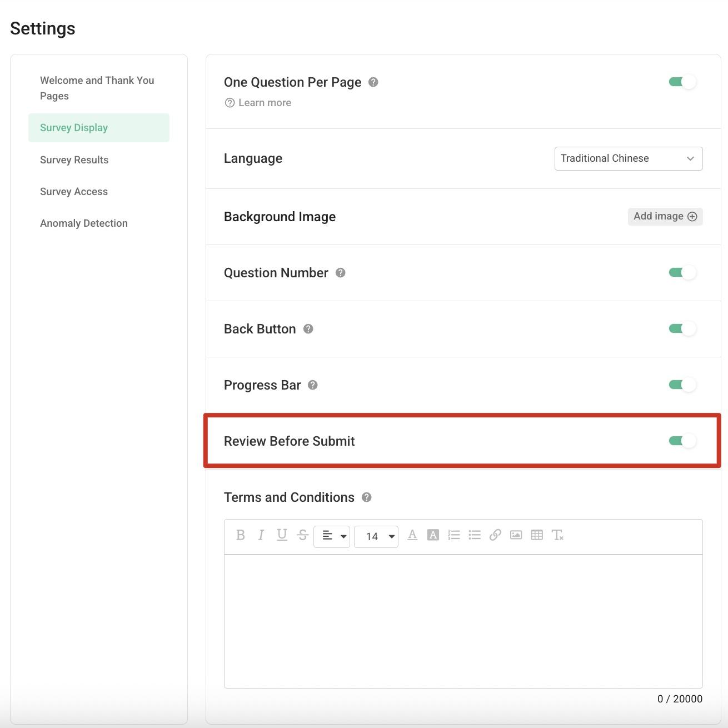The width and height of the screenshot is (728, 728).
Task: Remove text formatting with the Tx icon
Action: (x=558, y=535)
